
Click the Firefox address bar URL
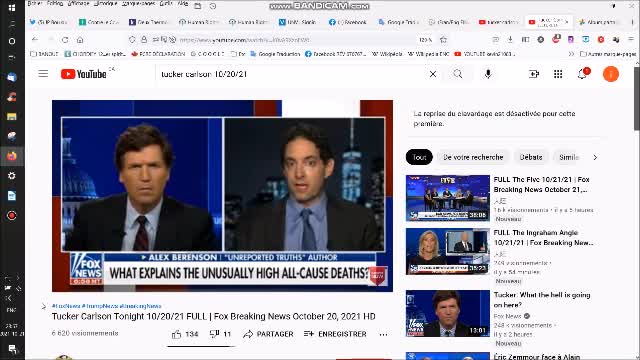(x=244, y=40)
